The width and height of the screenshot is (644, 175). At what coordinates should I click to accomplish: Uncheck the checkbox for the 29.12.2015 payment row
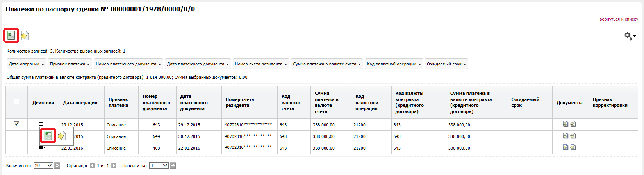click(16, 124)
